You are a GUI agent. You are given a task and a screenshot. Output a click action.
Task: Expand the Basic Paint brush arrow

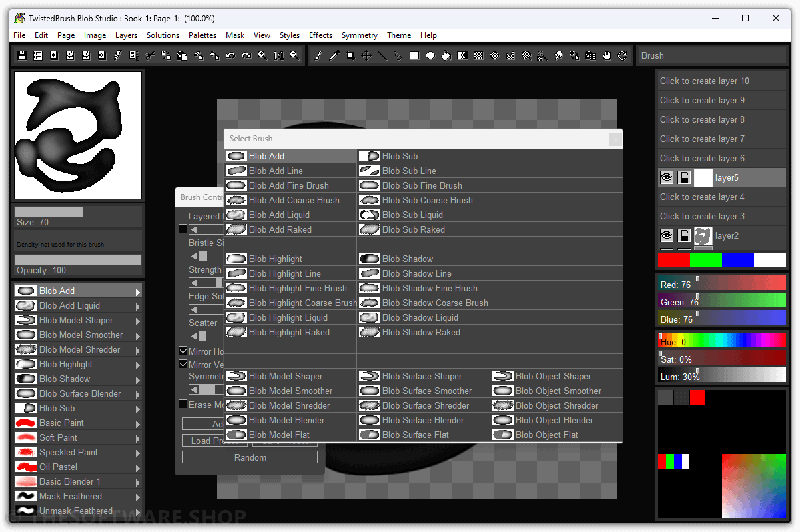137,423
